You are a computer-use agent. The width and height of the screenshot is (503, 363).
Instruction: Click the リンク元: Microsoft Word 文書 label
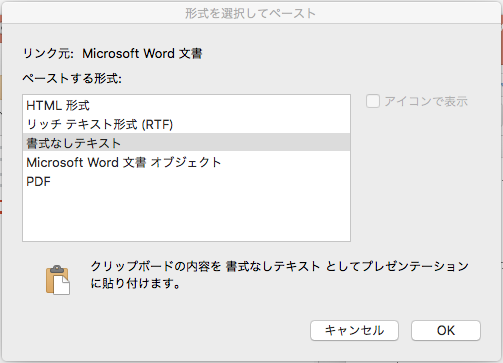click(112, 53)
